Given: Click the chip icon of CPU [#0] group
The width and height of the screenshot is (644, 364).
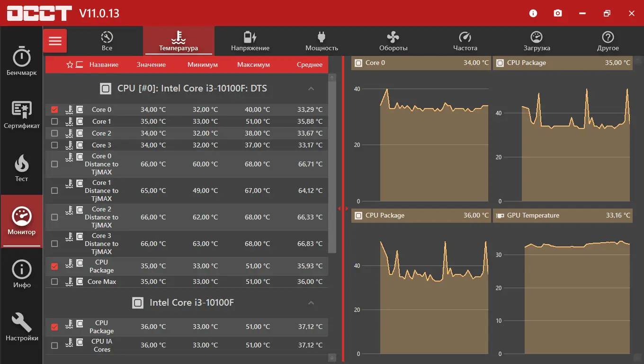Looking at the screenshot, I should (106, 89).
